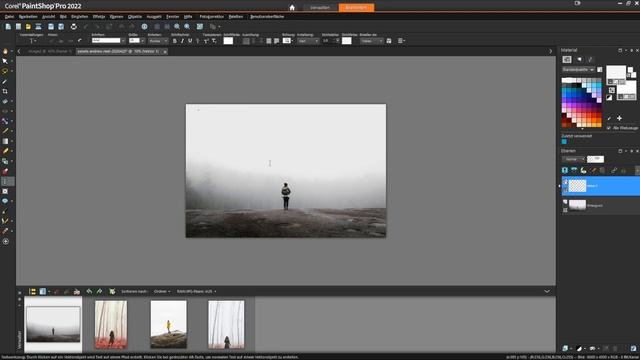Viewport: 640px width, 360px height.
Task: Click the foreground material swatch
Action: (616, 72)
